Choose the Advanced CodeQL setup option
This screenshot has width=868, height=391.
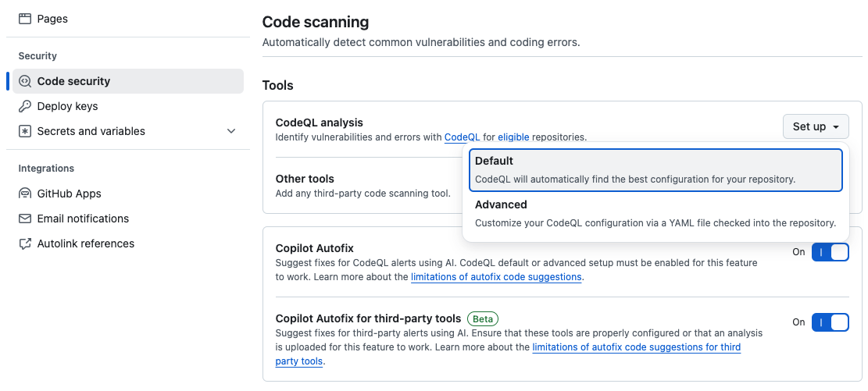[655, 214]
